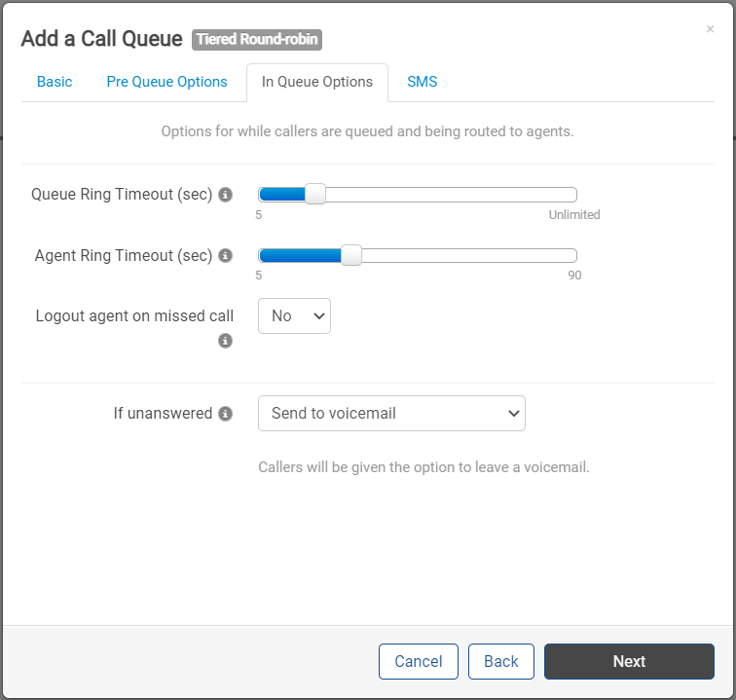The width and height of the screenshot is (736, 700).
Task: Click the blue filled part of Agent Ring slider
Action: (301, 255)
